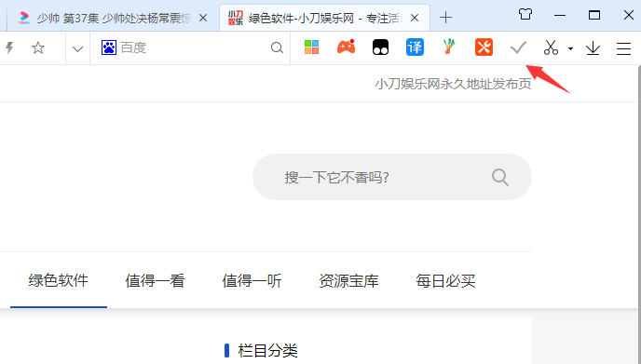The height and width of the screenshot is (364, 641).
Task: Expand the arrow next to scissors
Action: click(571, 49)
